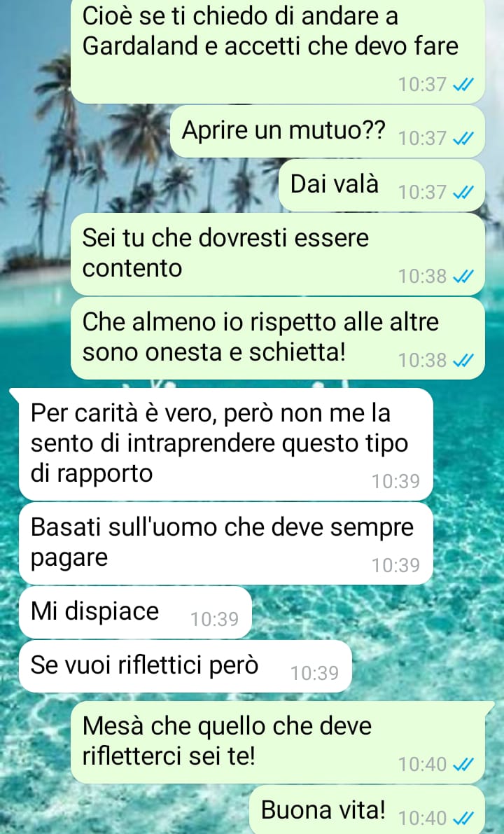Select the 'Basati sull'uomo che deve sempre pagare' bubble
The image size is (504, 834).
coord(226,543)
